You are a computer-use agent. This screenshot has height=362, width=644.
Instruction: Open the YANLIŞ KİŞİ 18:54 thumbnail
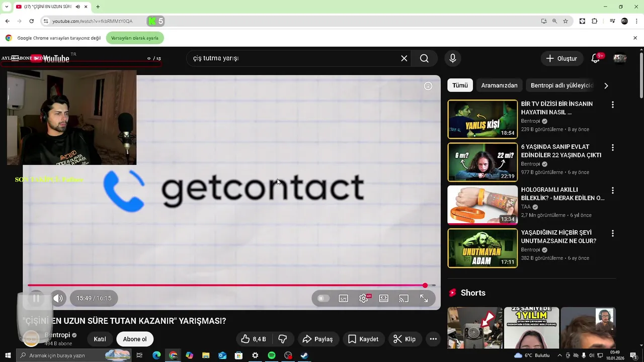point(482,119)
